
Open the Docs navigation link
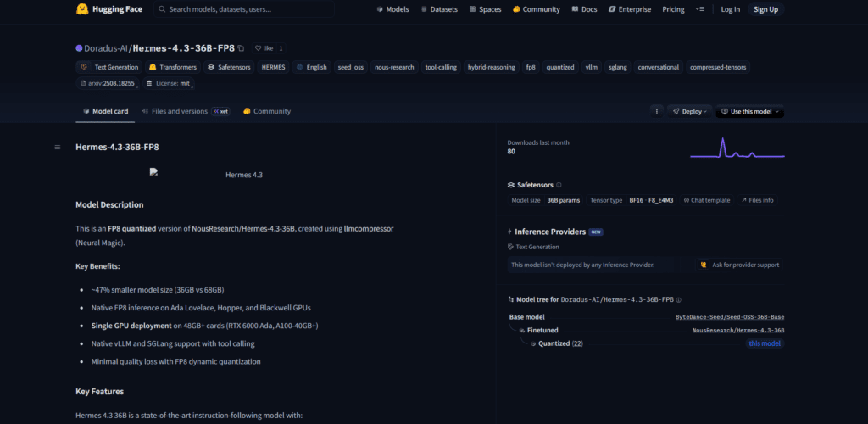584,9
